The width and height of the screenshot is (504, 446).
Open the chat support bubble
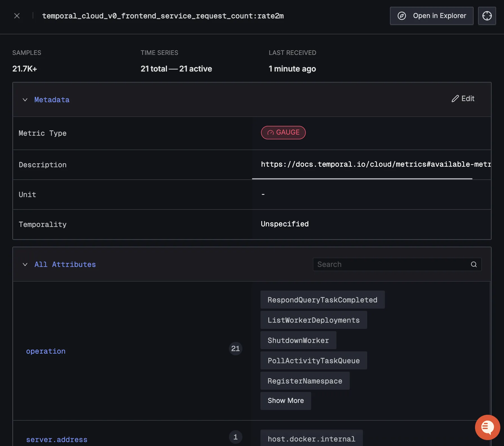coord(487,427)
